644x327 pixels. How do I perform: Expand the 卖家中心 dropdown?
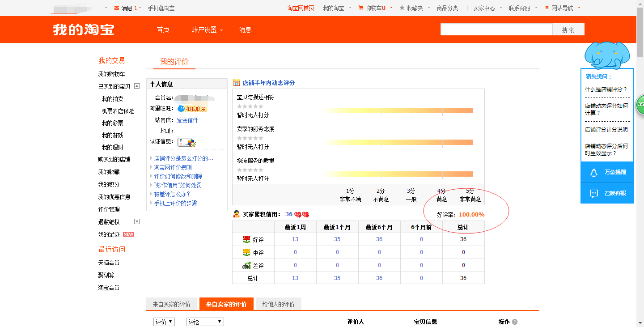pos(500,8)
